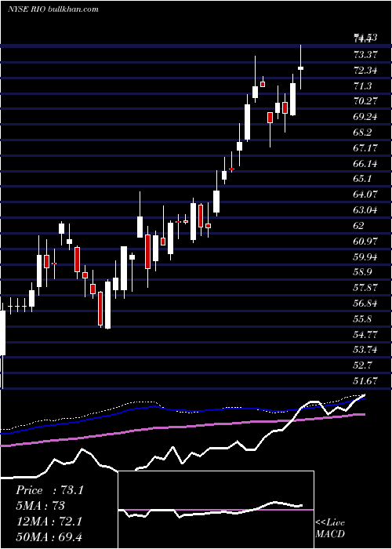Click the 65.1 price axis label

coord(363,179)
